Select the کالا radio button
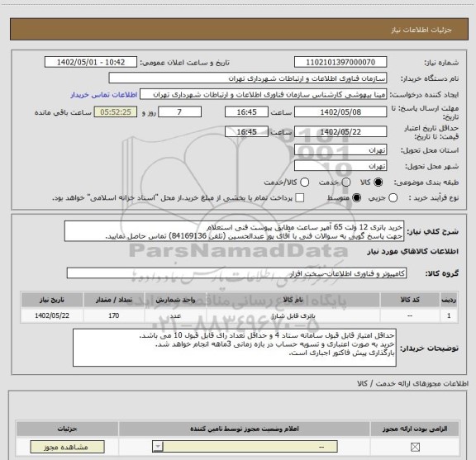 pos(378,183)
